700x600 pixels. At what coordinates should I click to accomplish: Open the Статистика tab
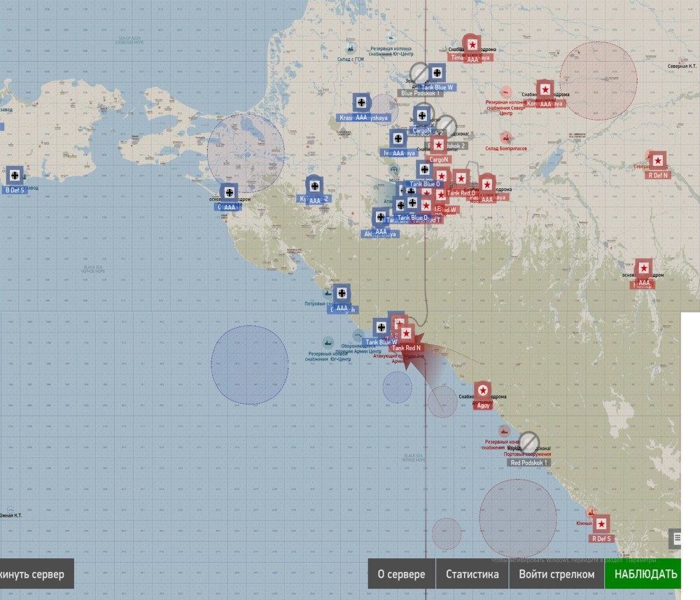(x=472, y=575)
